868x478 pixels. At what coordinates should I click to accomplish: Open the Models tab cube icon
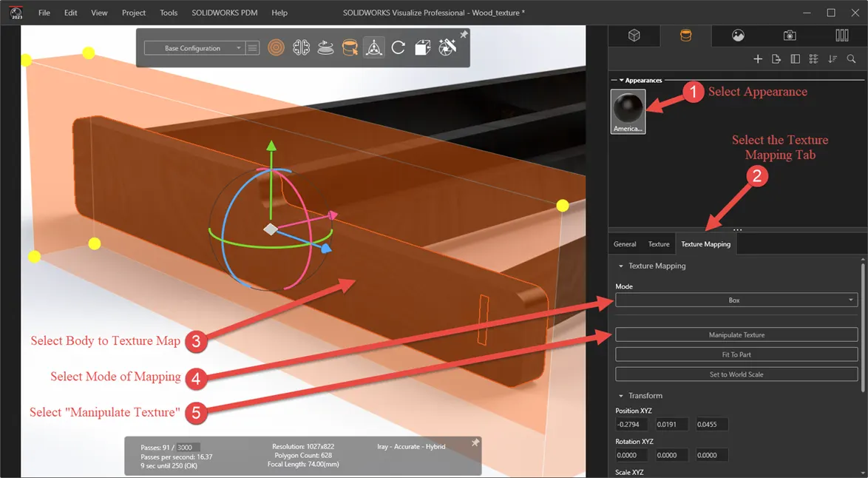[x=634, y=36]
